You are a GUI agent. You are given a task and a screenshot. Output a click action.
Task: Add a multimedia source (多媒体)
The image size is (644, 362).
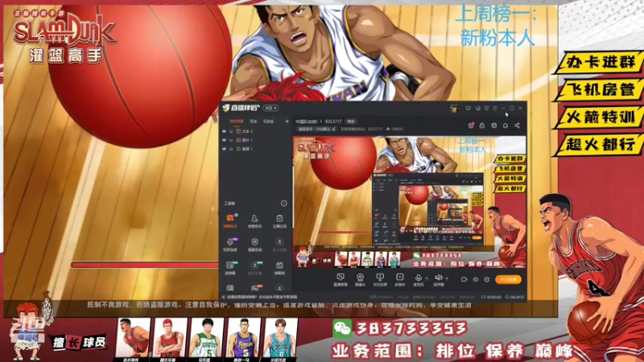pos(399,279)
